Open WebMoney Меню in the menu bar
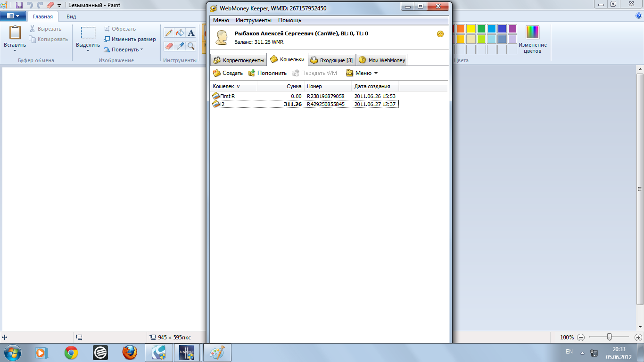The image size is (644, 362). 221,20
